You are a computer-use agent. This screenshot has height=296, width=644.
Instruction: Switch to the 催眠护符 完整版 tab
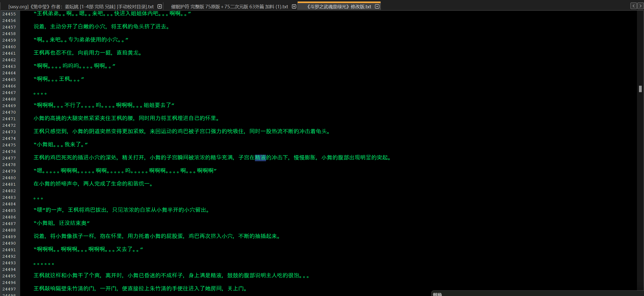229,7
